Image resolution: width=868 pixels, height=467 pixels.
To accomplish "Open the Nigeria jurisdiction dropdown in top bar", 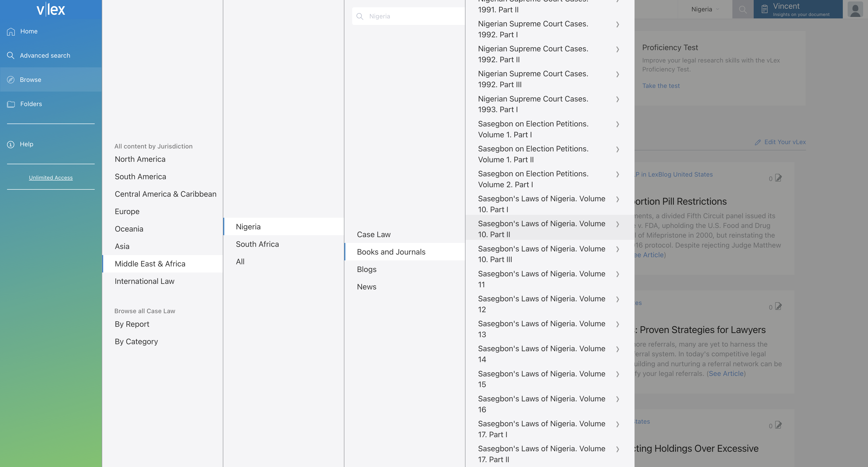I will [705, 9].
